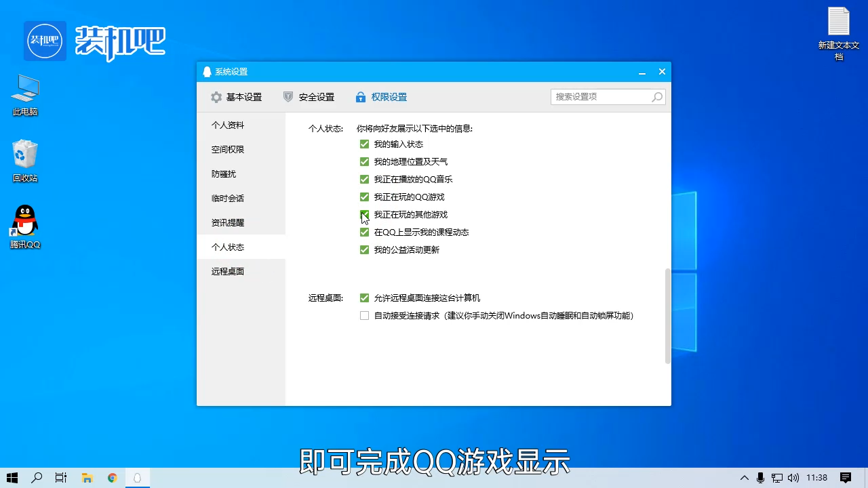The image size is (868, 488).
Task: Open the 搜索设置项 search magnifier icon
Action: (x=656, y=97)
